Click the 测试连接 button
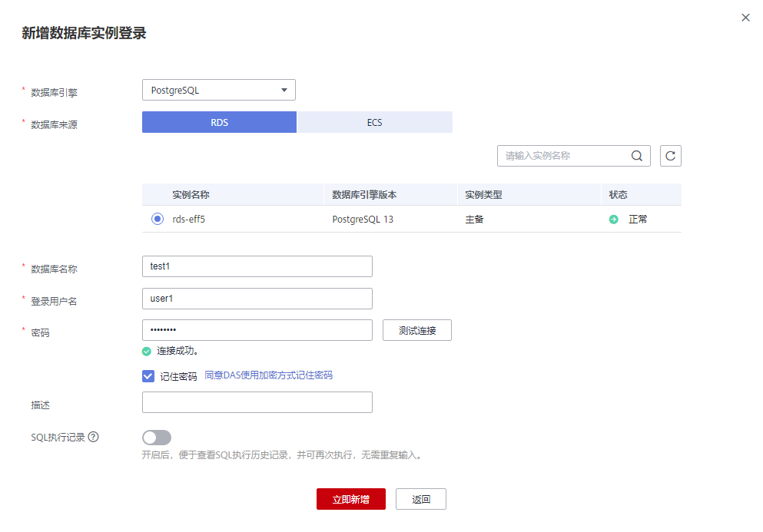 [x=417, y=330]
